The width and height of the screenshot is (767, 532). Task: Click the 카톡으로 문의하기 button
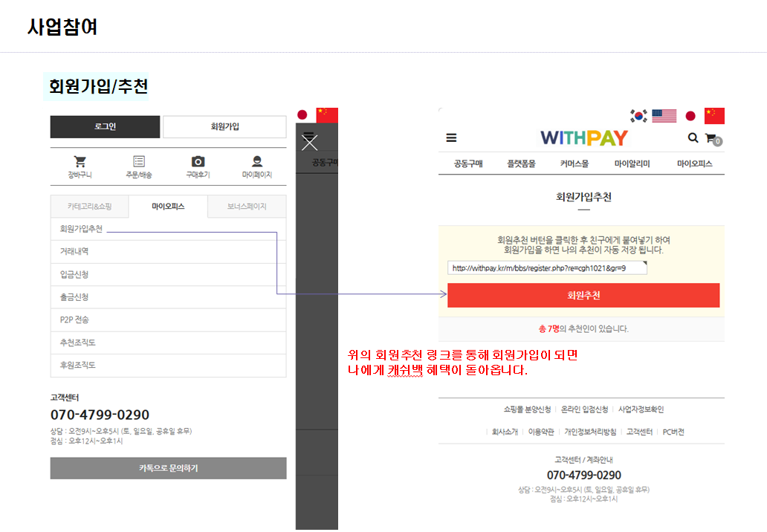168,468
